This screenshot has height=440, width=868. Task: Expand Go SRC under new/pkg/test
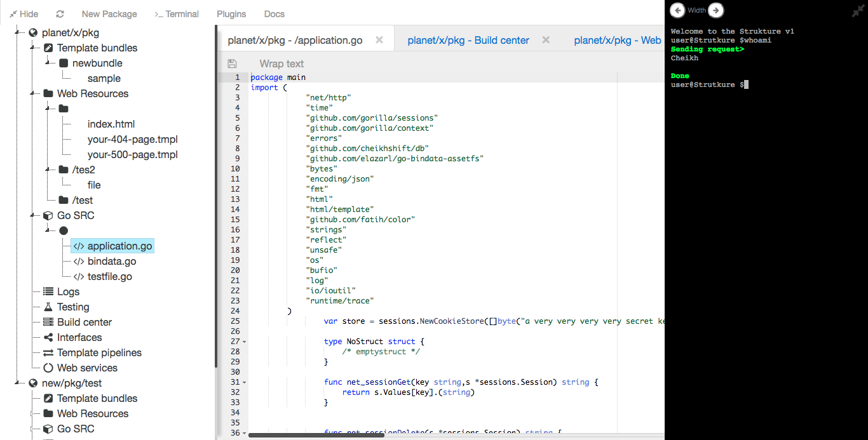tap(32, 429)
